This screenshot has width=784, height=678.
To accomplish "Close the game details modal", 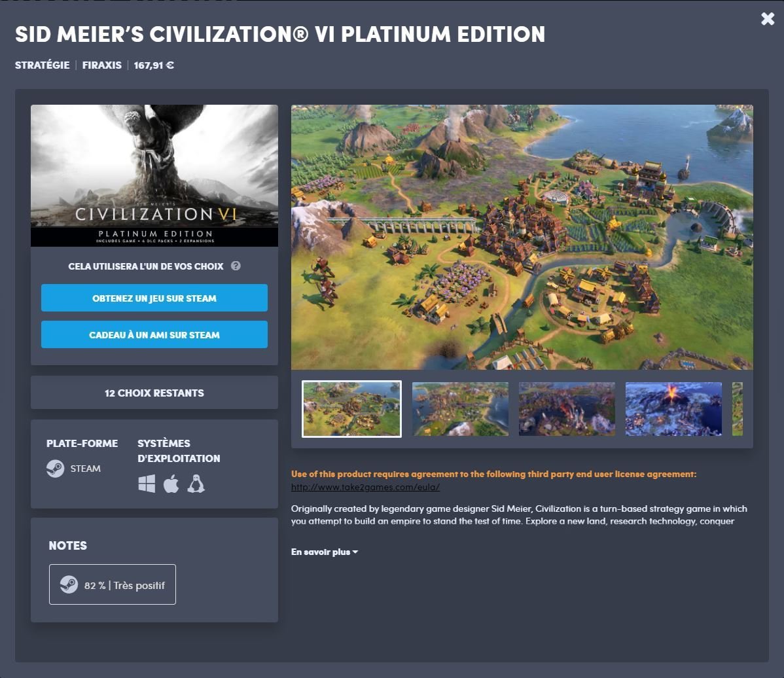I will (x=768, y=19).
